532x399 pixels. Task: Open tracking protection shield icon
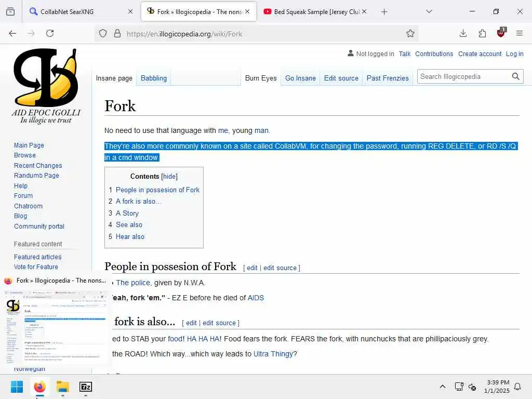(103, 33)
